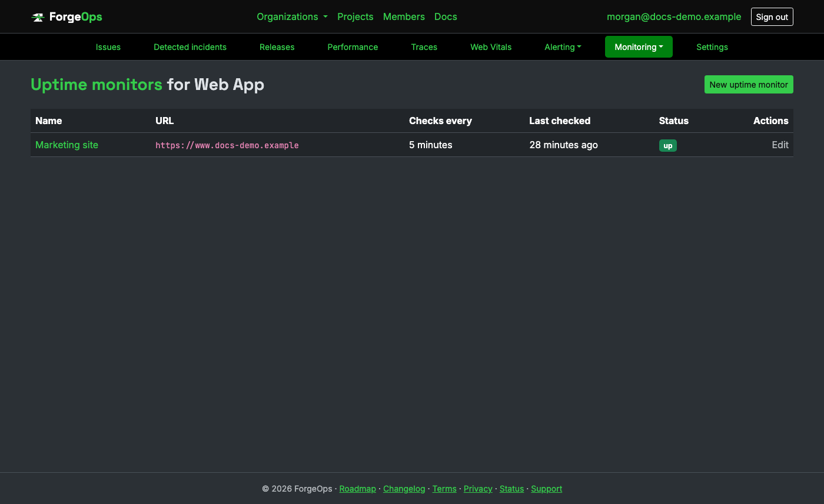Click the green 'up' status badge
This screenshot has width=824, height=504.
[x=668, y=145]
